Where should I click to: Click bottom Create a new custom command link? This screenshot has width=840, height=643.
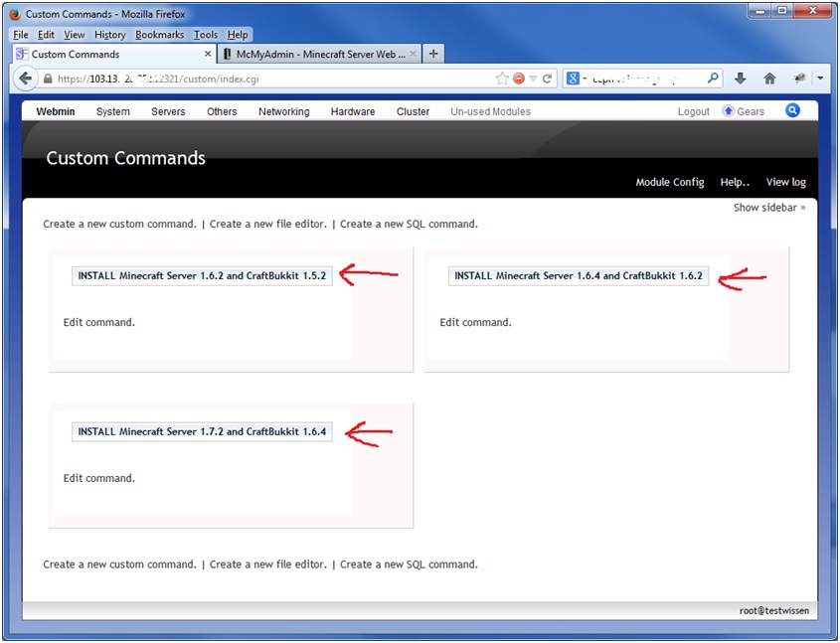119,564
